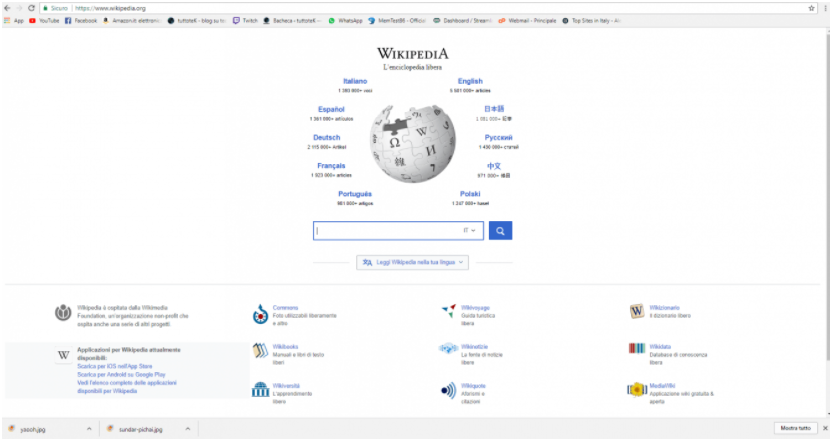Expand options for yaooh.jpg download
Image resolution: width=830 pixels, height=442 pixels.
[x=89, y=429]
